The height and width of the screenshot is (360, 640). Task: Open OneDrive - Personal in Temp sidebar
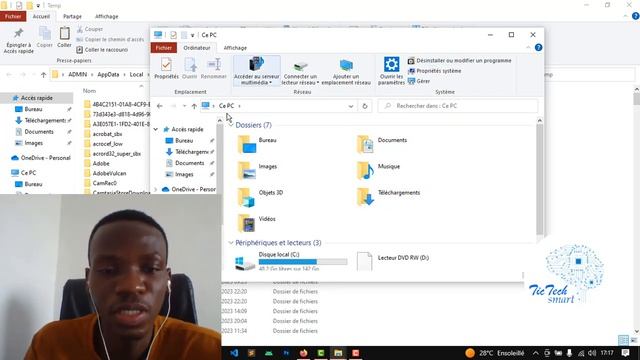(x=41, y=158)
